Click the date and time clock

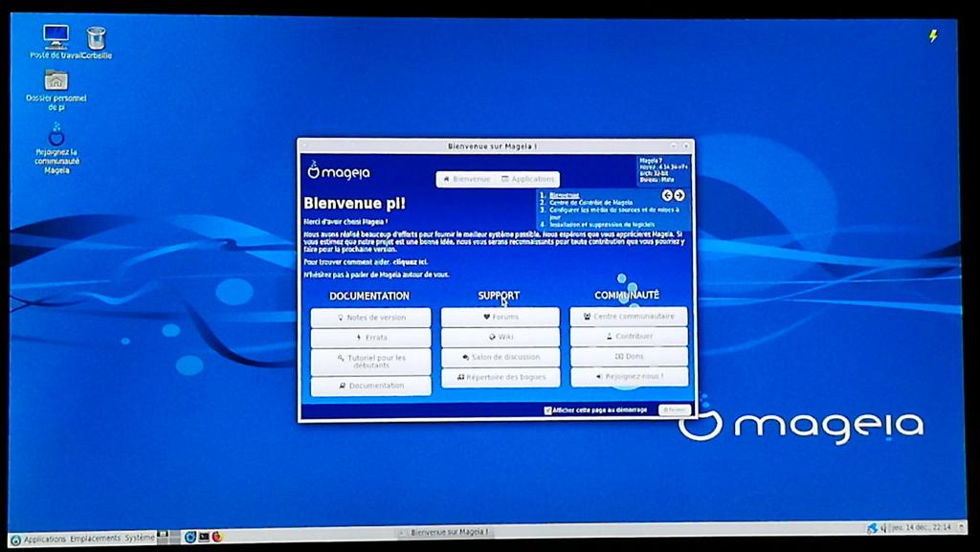point(922,528)
